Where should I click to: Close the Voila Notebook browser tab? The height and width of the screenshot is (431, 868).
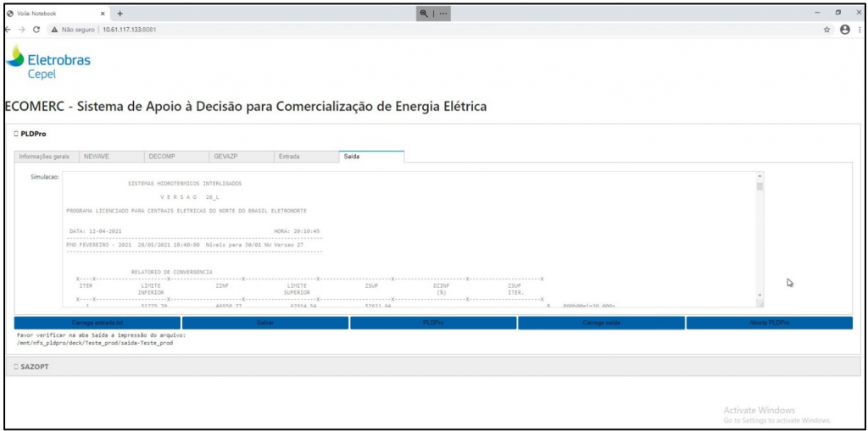103,14
